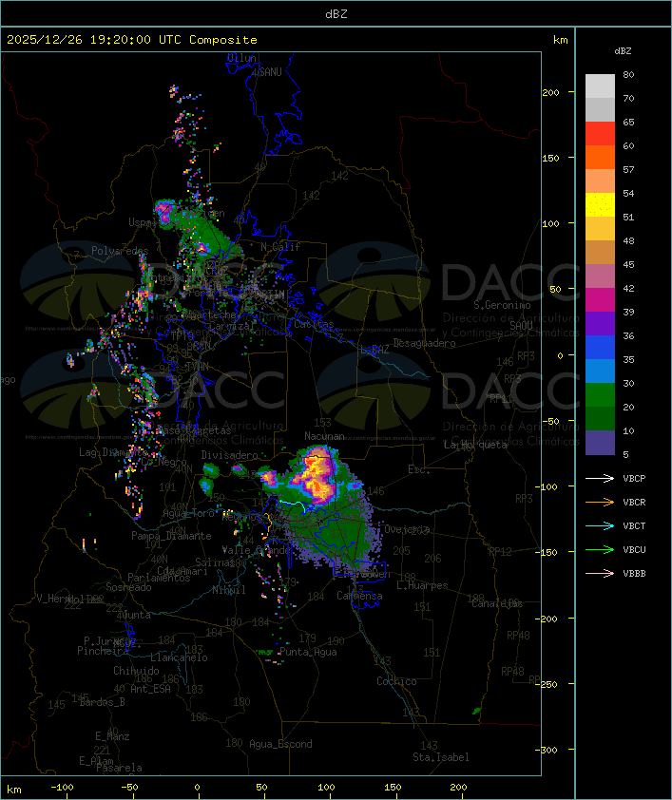
Task: Click the 'VBBB' legend label
Action: (x=634, y=574)
